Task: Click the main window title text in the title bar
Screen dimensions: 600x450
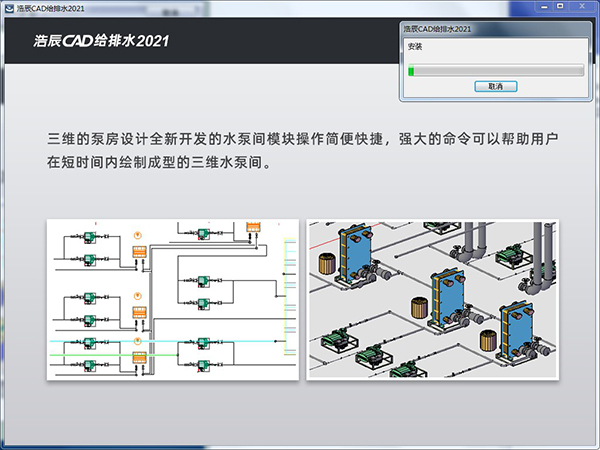Action: 50,8
